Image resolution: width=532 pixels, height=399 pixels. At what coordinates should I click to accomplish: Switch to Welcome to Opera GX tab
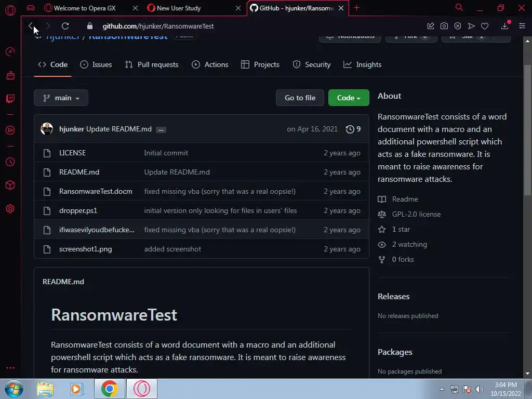(x=85, y=8)
